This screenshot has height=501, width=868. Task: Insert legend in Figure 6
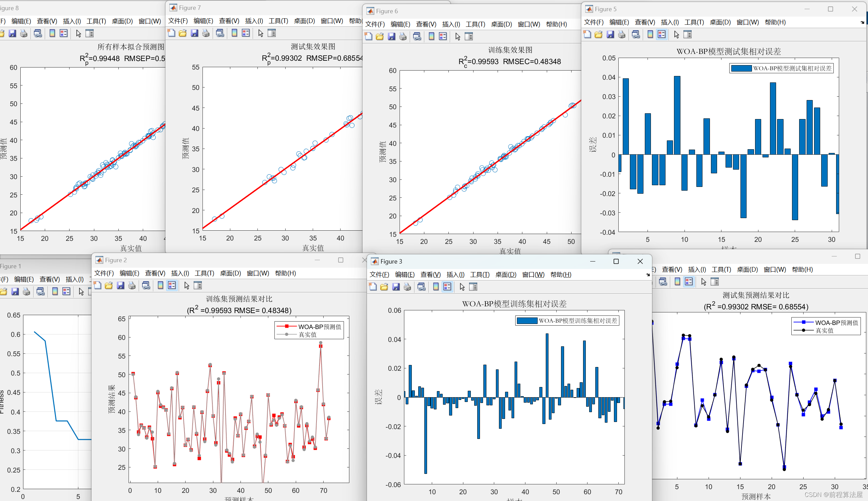[443, 37]
